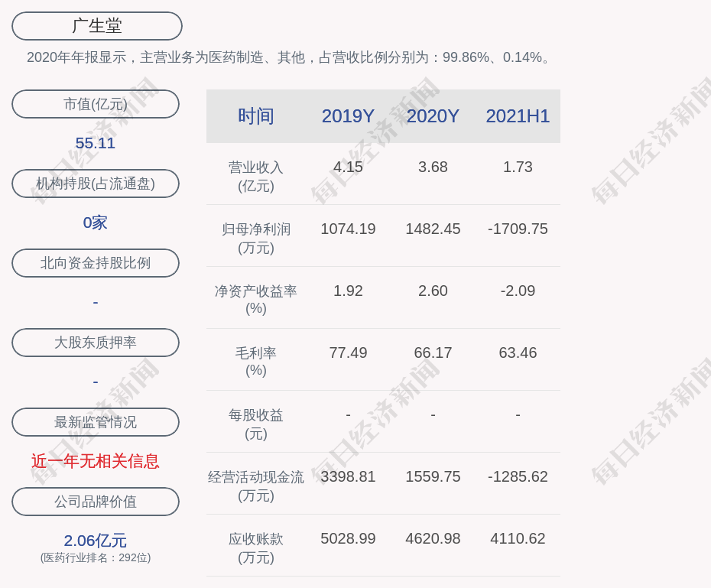Click the 55.11 market value figure
Screen dimensions: 711x588
pyautogui.click(x=96, y=143)
